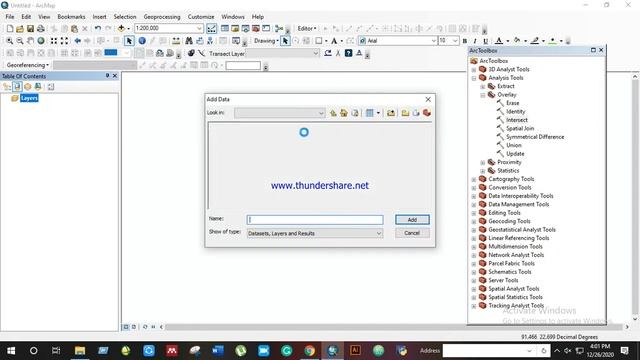Viewport: 640px width, 360px height.
Task: Select the Zoom Out tool
Action: [20, 41]
